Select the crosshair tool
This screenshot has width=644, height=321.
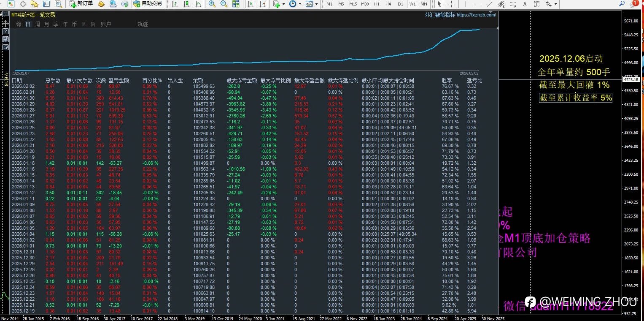[451, 4]
